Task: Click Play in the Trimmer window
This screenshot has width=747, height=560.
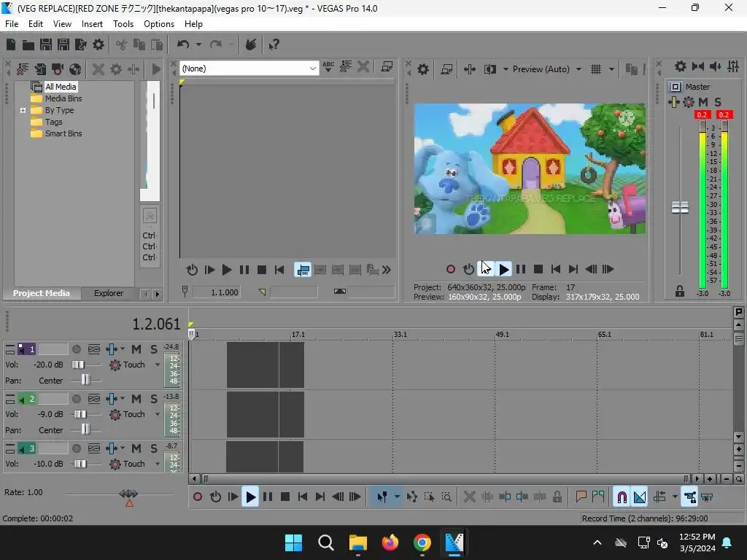Action: coord(227,270)
